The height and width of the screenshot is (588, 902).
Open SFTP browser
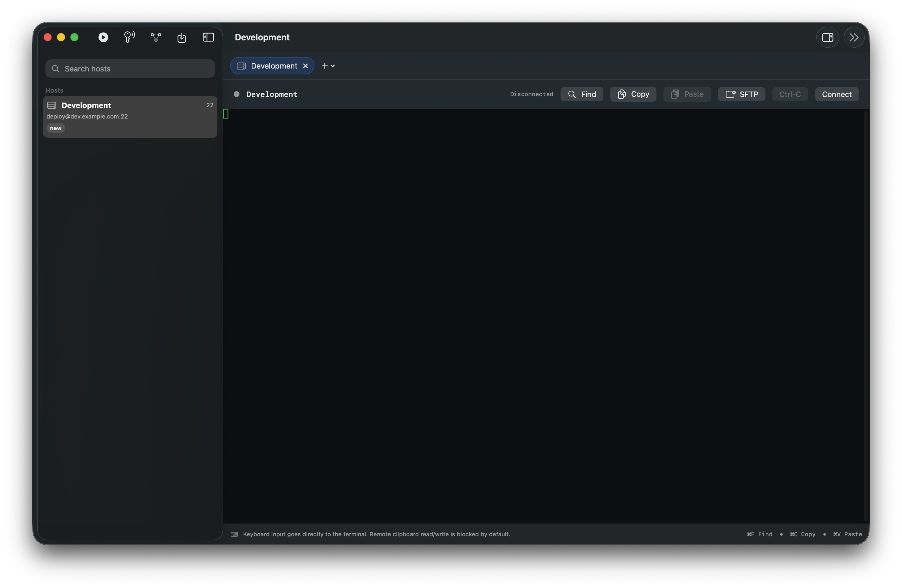click(741, 94)
